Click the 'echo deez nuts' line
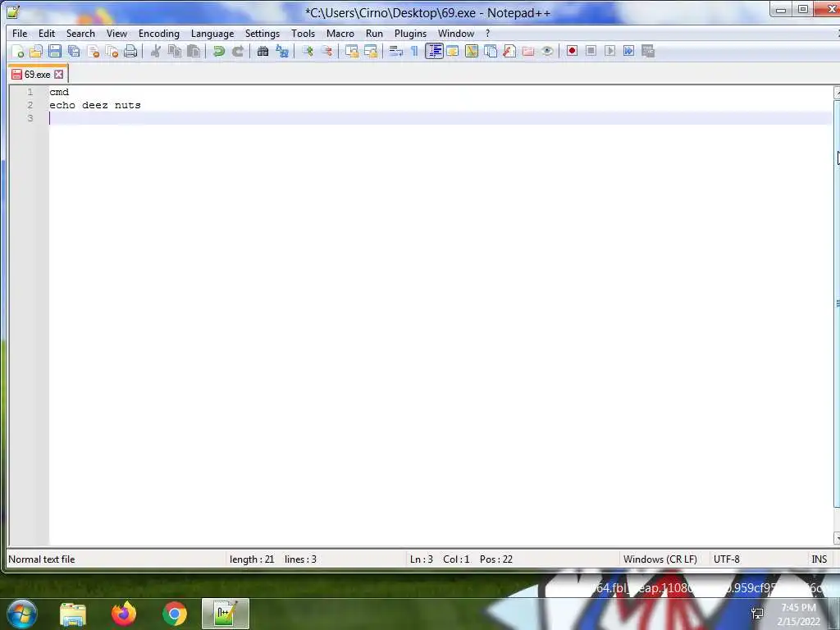The width and height of the screenshot is (840, 630). coord(95,105)
